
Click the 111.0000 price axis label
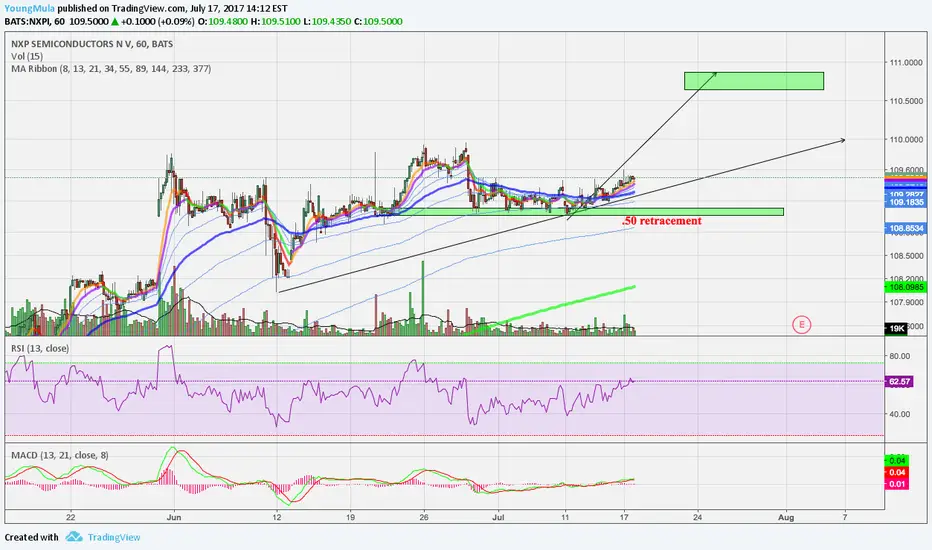click(906, 62)
